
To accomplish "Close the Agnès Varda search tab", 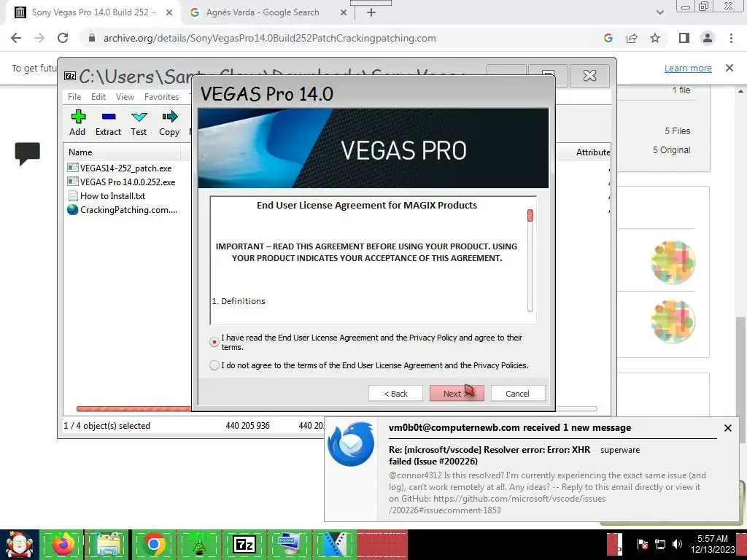I will click(x=344, y=12).
